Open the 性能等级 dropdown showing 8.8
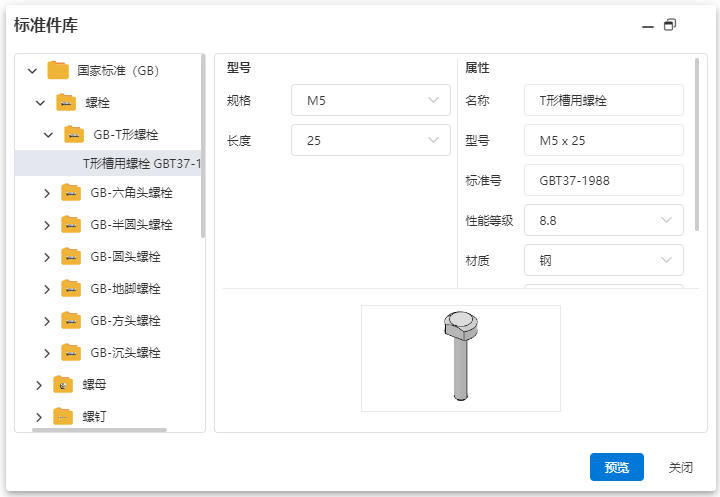 (603, 220)
